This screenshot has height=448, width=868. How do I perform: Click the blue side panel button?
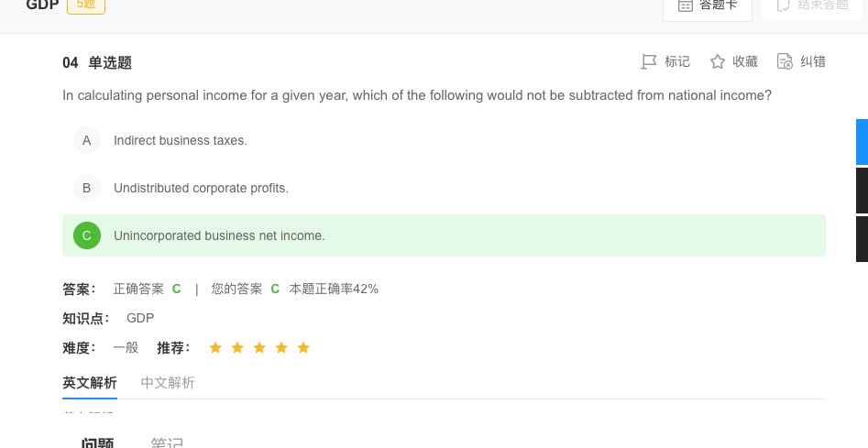pyautogui.click(x=862, y=141)
